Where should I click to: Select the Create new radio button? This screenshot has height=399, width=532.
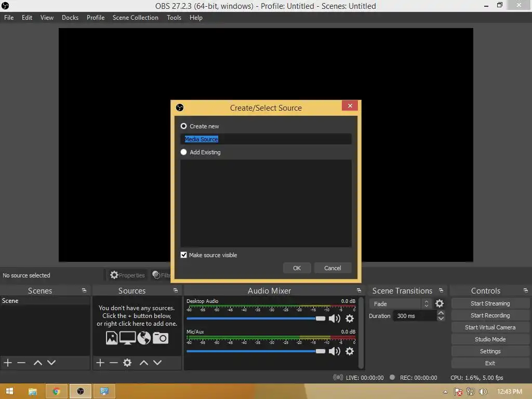pyautogui.click(x=183, y=126)
